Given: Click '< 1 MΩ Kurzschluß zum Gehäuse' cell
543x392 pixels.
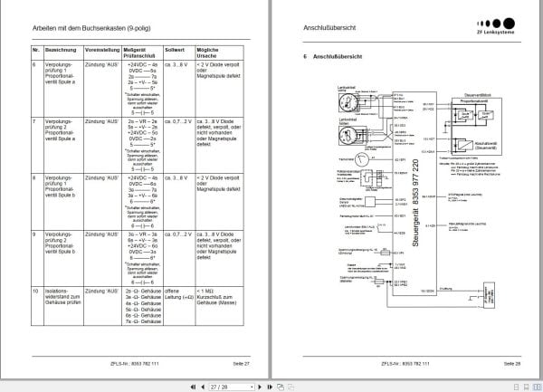Looking at the screenshot, I should tap(217, 297).
